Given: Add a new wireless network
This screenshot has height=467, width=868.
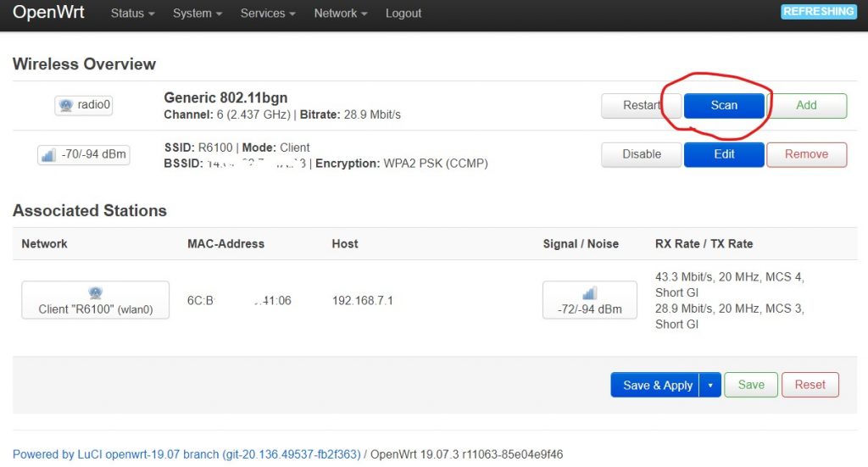Looking at the screenshot, I should click(807, 106).
